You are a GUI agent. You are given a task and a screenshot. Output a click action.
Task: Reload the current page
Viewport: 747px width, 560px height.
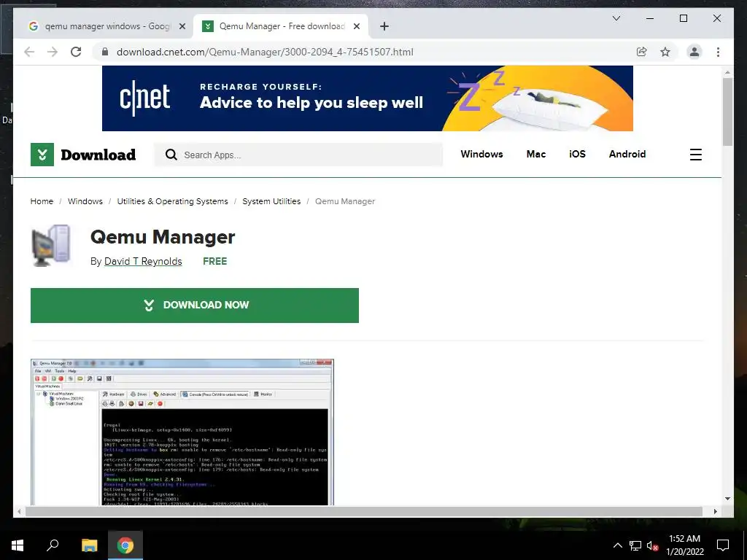coord(76,52)
